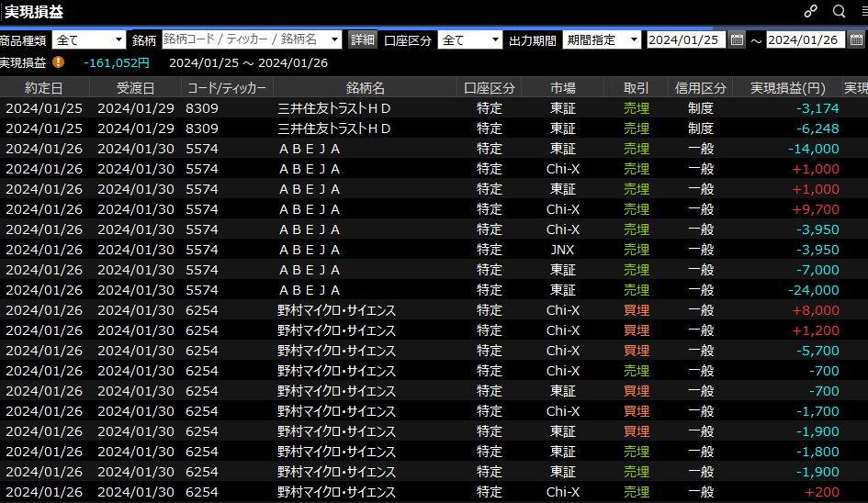Select the ABEJA row with -14,000
868x503 pixels.
click(434, 149)
